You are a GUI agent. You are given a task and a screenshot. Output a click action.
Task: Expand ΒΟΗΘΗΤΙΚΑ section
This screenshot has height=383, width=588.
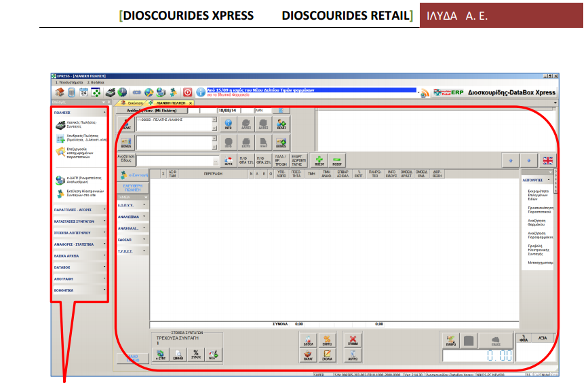(79, 291)
